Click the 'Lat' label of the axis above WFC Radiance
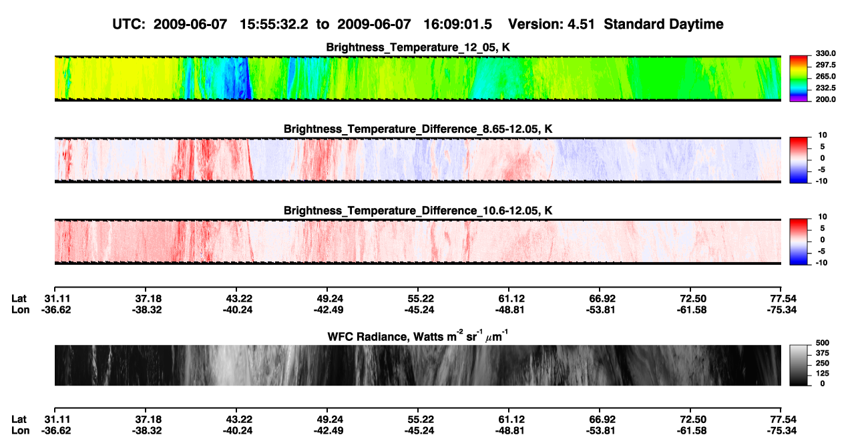This screenshot has height=445, width=868. pyautogui.click(x=19, y=298)
